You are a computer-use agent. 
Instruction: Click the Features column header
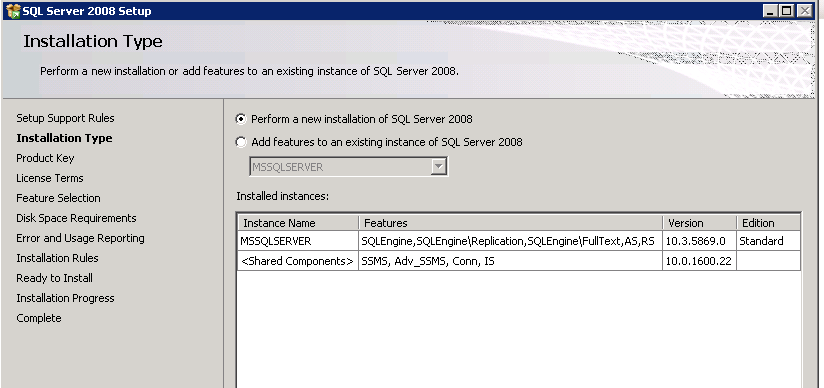(x=510, y=223)
